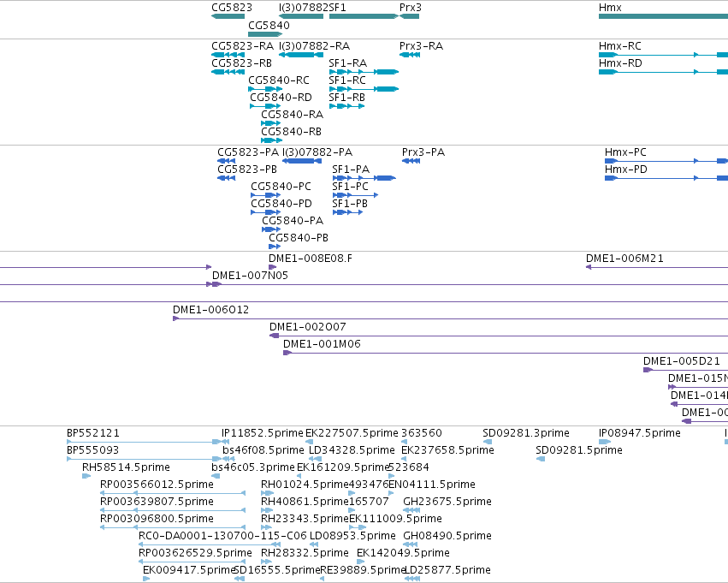Click EST bs46f08.5prime label
This screenshot has height=583, width=728.
263,450
